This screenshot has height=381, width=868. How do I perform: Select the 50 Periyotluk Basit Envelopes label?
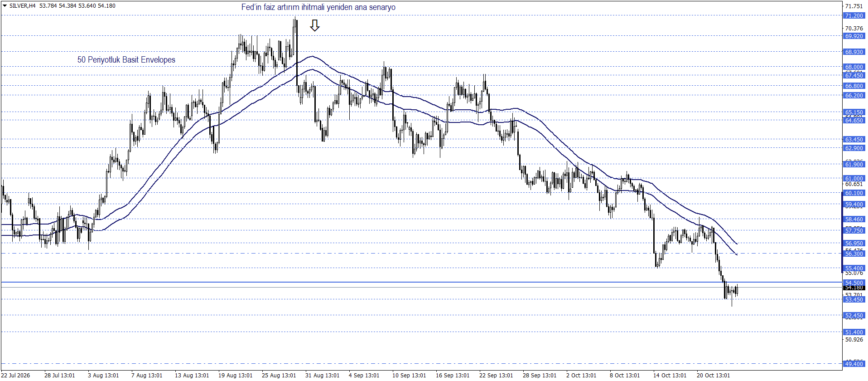tap(126, 60)
